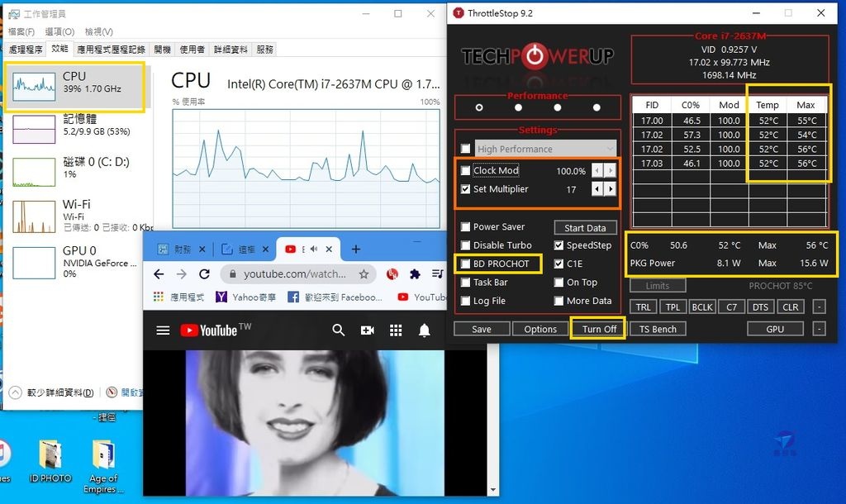Run the TS Bench benchmark

pos(657,328)
